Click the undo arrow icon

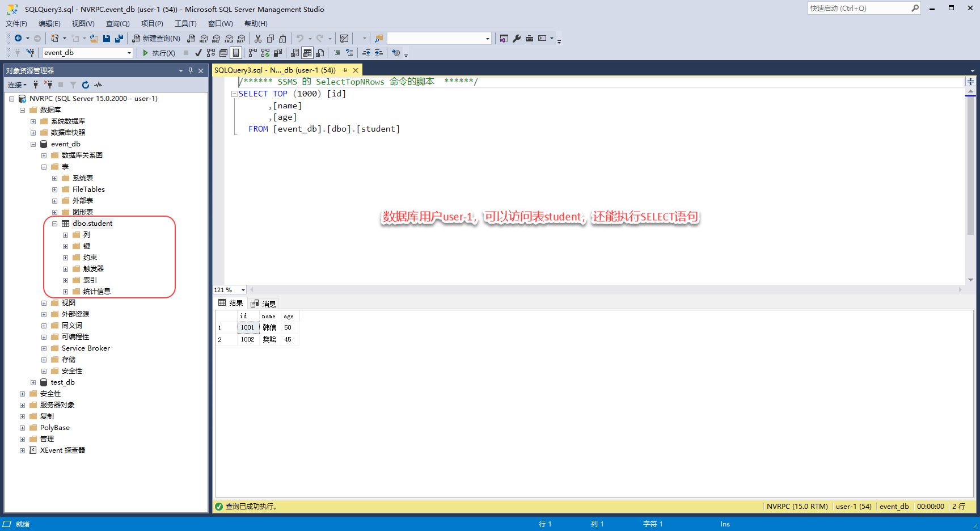click(300, 38)
